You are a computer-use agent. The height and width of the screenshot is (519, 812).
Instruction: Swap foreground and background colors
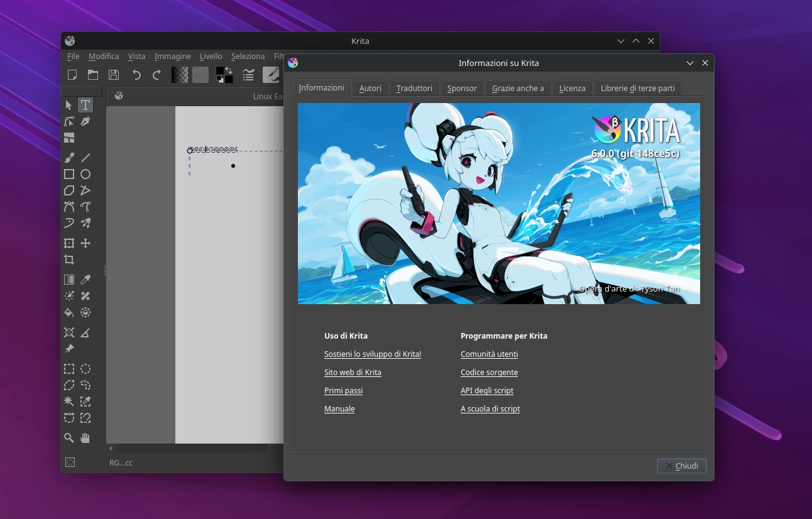pos(230,70)
